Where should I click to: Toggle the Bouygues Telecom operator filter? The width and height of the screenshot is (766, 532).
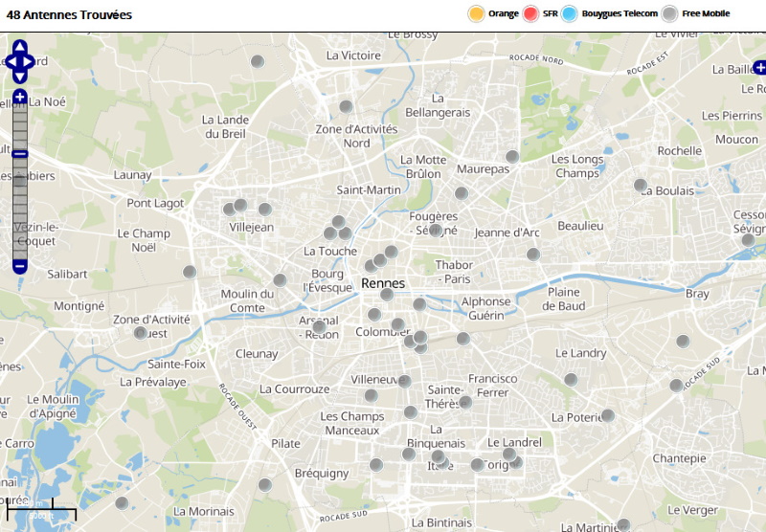570,13
